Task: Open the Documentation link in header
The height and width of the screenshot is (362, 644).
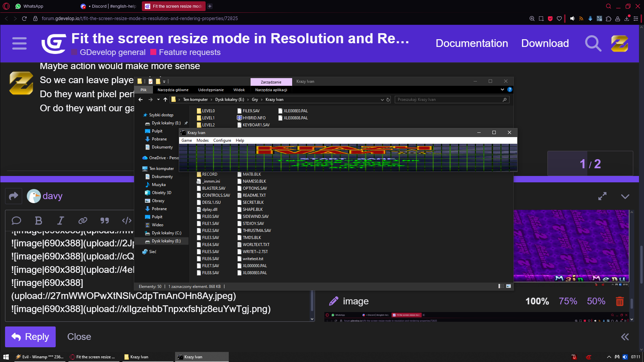Action: [x=472, y=44]
